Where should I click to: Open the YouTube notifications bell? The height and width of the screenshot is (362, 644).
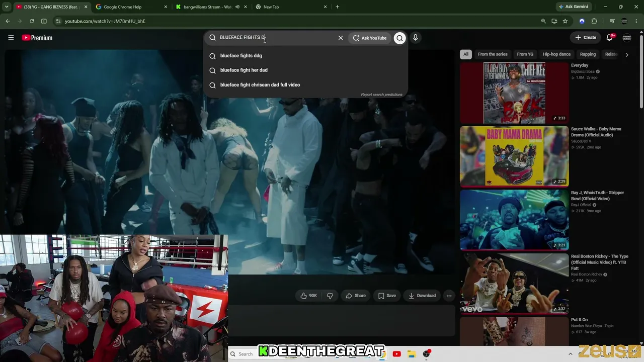tap(610, 38)
